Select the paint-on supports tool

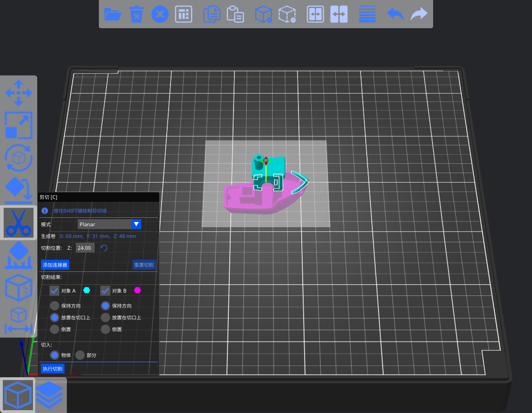[19, 255]
